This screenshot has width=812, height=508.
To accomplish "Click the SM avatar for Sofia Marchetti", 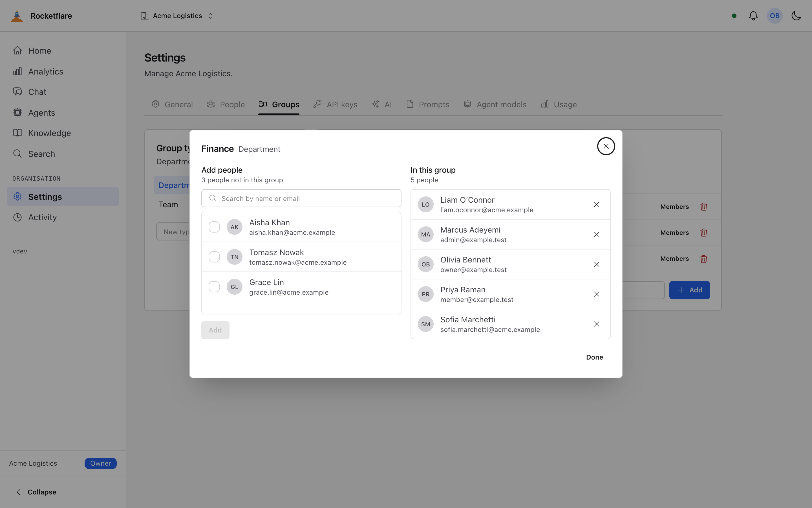I will tap(425, 324).
